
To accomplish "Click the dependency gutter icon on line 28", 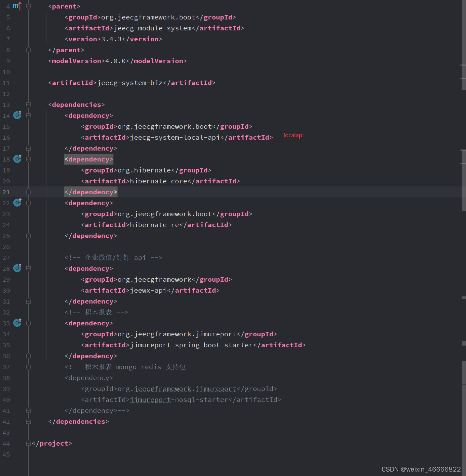I will (17, 268).
